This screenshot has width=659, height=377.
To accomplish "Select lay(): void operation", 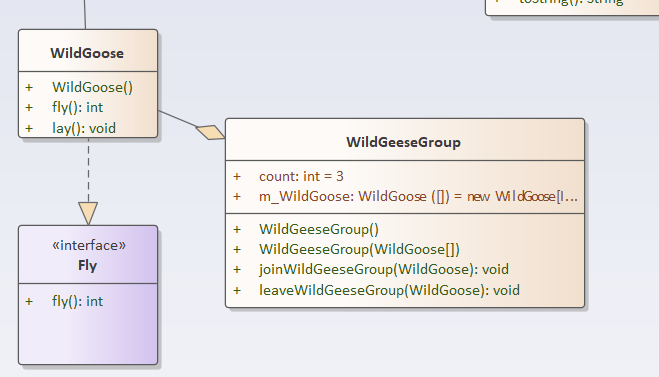I will [x=84, y=128].
